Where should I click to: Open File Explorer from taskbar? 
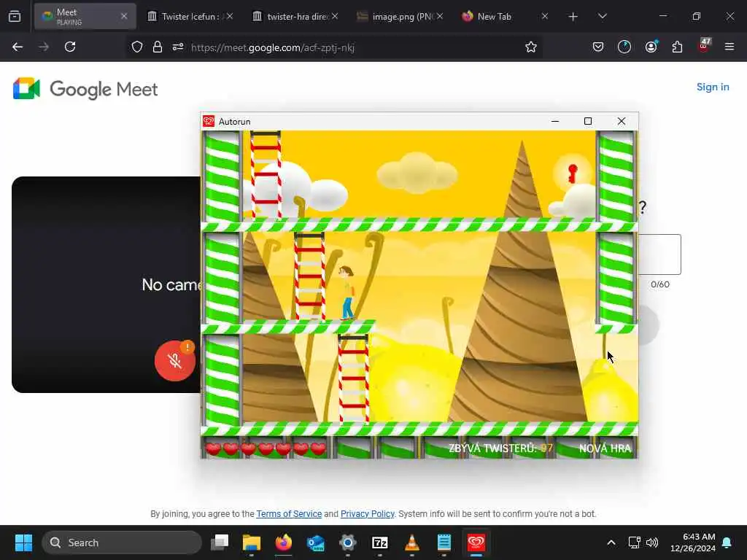point(252,542)
